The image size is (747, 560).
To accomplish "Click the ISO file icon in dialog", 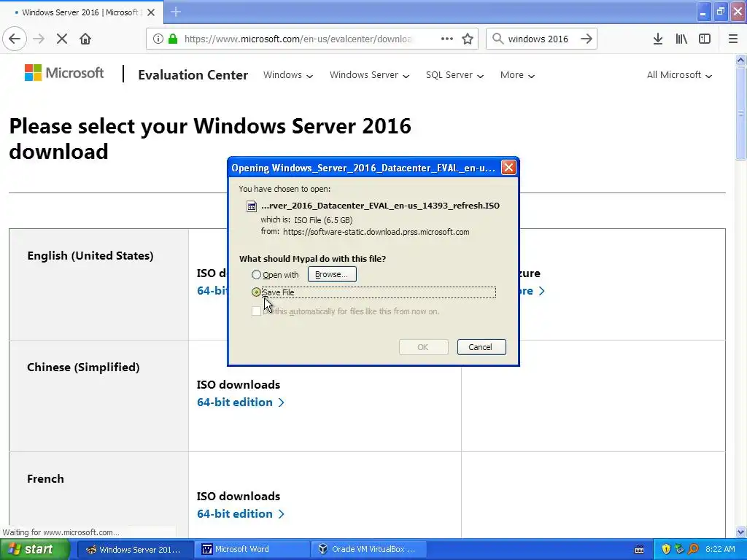I will tap(251, 206).
